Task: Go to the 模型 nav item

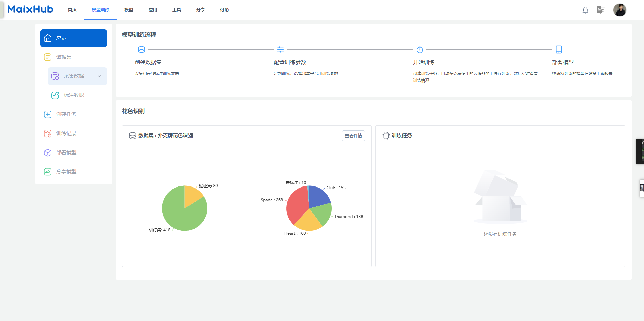Action: click(x=129, y=10)
